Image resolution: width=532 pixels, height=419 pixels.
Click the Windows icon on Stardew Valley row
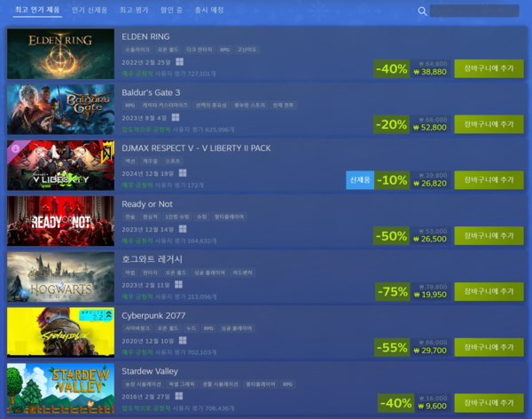179,396
